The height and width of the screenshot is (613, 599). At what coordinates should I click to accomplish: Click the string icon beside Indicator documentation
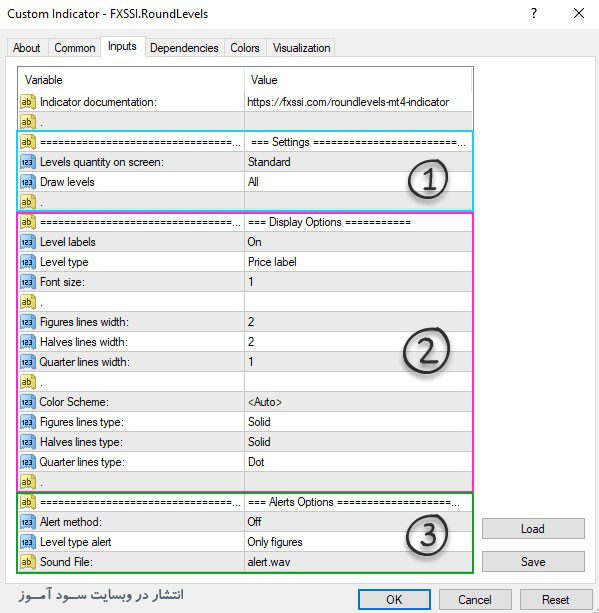pyautogui.click(x=28, y=102)
